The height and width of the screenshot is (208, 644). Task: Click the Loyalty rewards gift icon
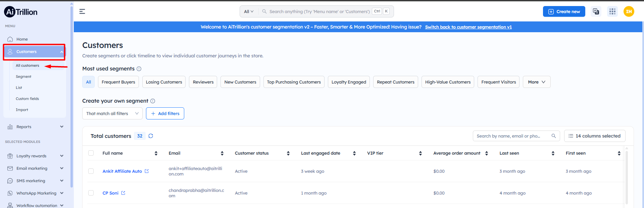click(x=10, y=156)
